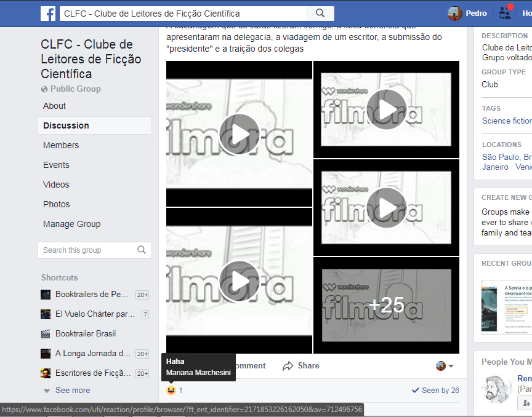Viewport: 532px width, 417px height.
Task: Play the middle-right video
Action: point(387,207)
